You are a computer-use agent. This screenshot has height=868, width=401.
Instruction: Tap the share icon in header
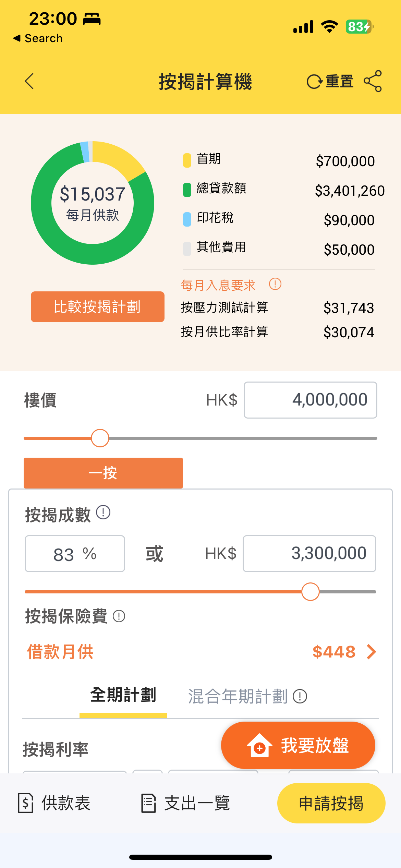tap(373, 81)
